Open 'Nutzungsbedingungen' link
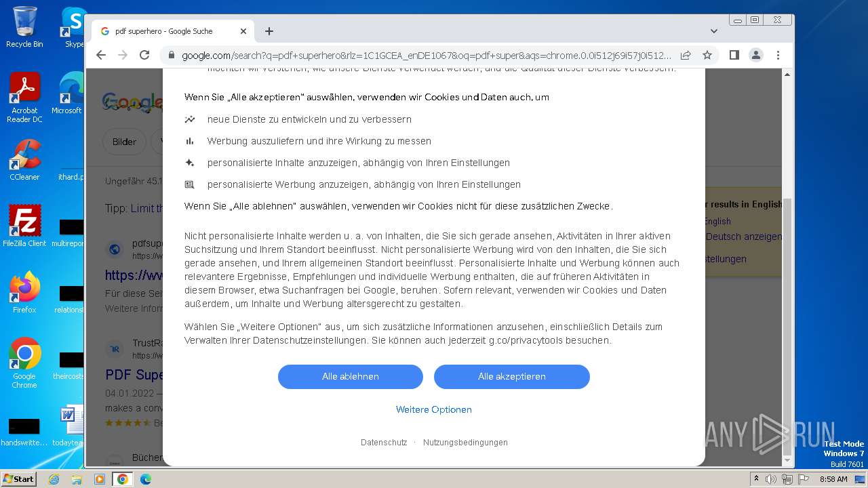The image size is (868, 488). point(465,443)
